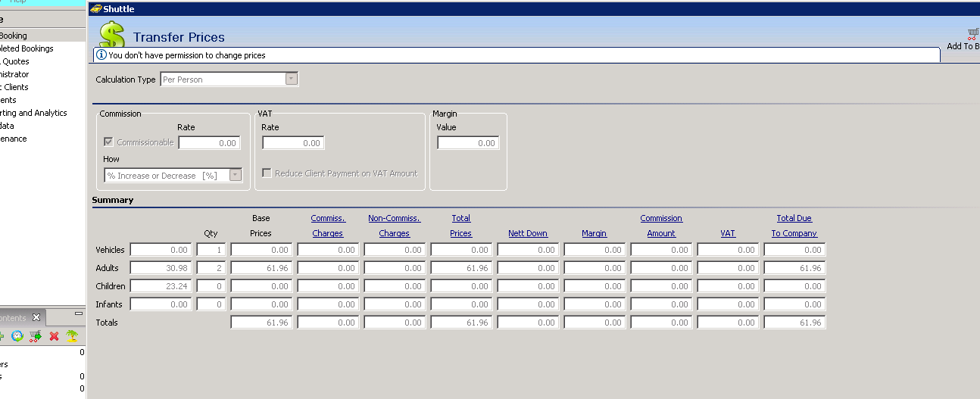
Task: Open Deleted Bookings in the sidebar
Action: coord(27,48)
